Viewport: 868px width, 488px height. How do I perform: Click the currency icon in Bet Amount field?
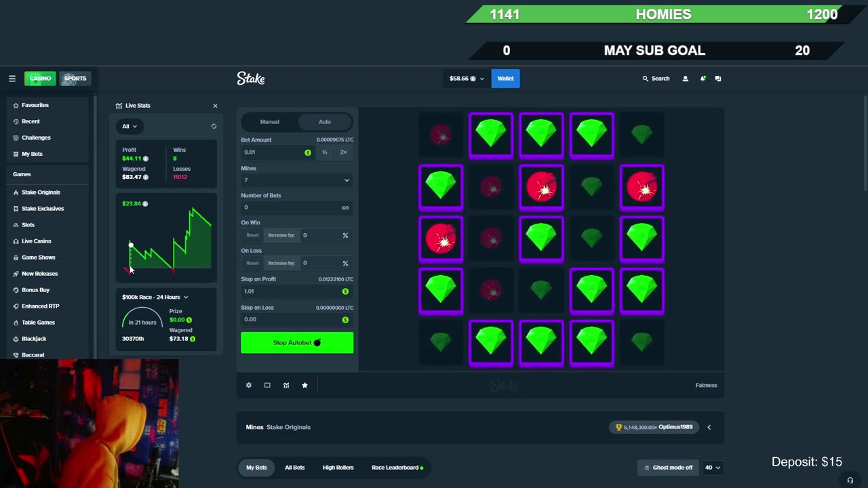[308, 152]
